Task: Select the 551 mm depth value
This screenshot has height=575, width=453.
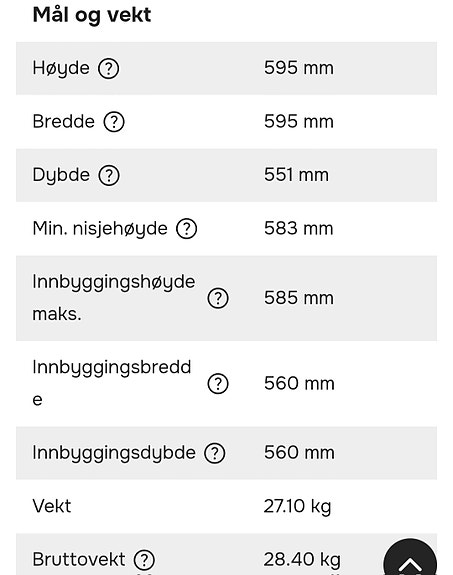Action: tap(296, 175)
